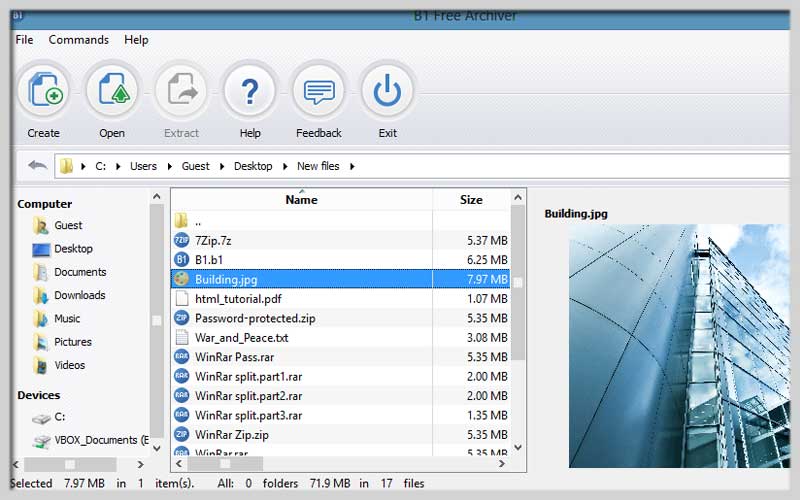Click the file list horizontal scrollbar thumb
This screenshot has width=800, height=500.
225,464
